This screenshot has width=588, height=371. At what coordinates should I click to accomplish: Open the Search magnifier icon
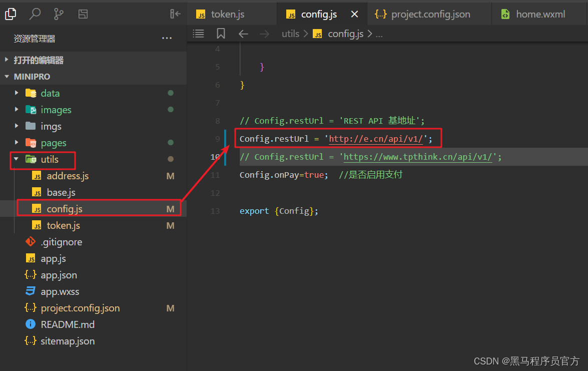[35, 14]
